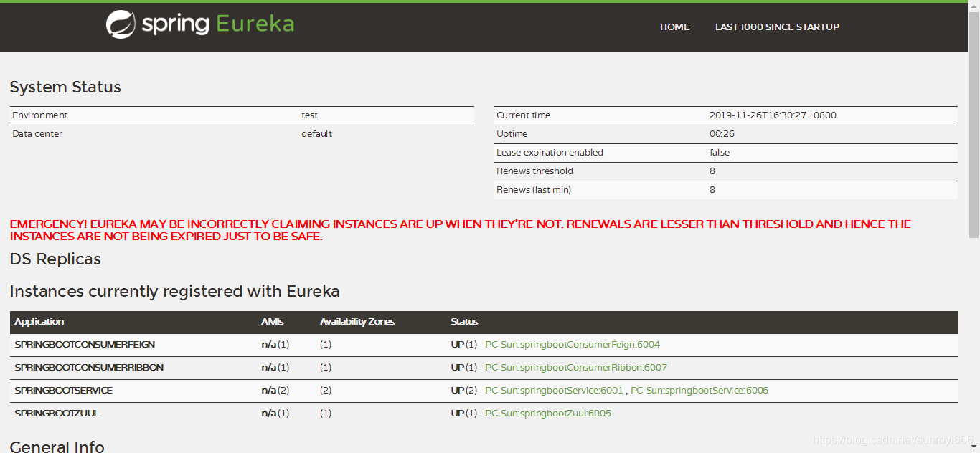Click Instances currently registered with Eureka heading
Viewport: 980px width, 453px height.
pos(174,292)
